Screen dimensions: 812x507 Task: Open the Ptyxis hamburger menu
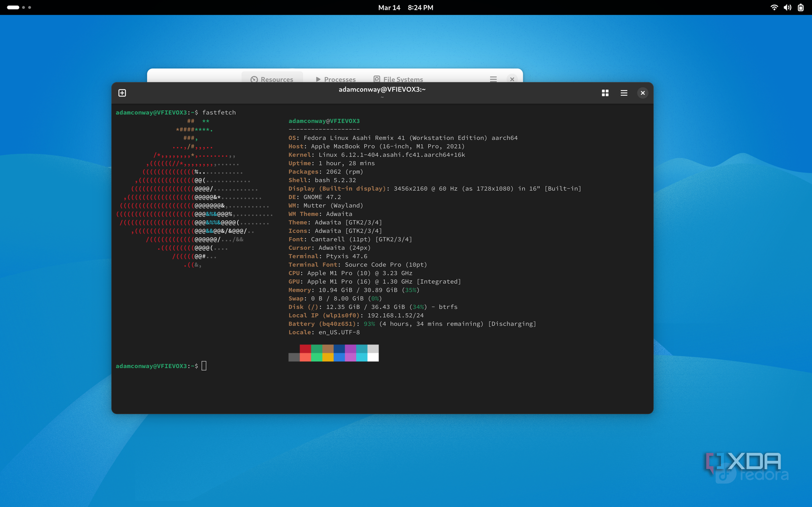pyautogui.click(x=624, y=92)
